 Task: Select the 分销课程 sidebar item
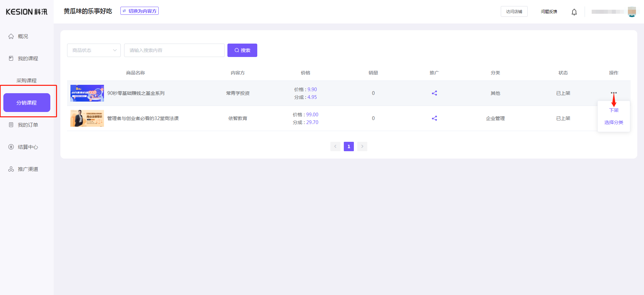[27, 103]
